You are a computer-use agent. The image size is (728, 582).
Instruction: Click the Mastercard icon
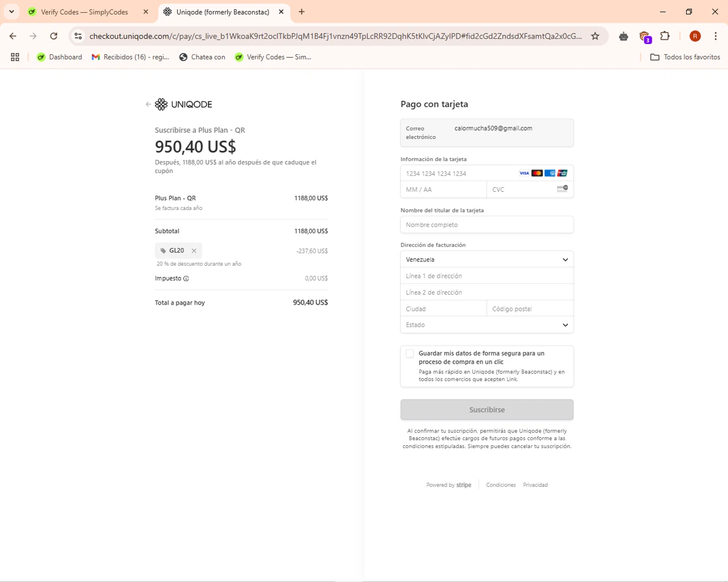537,173
